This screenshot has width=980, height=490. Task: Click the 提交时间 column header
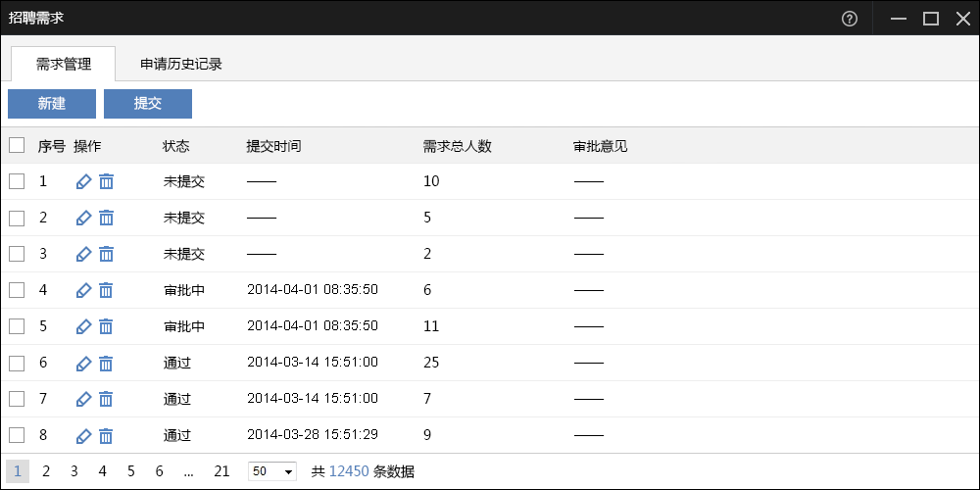(x=273, y=146)
